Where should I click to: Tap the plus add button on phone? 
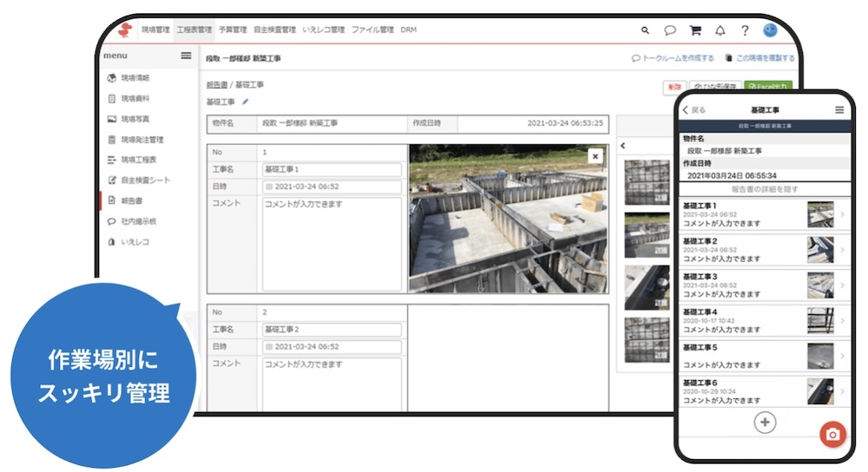765,423
